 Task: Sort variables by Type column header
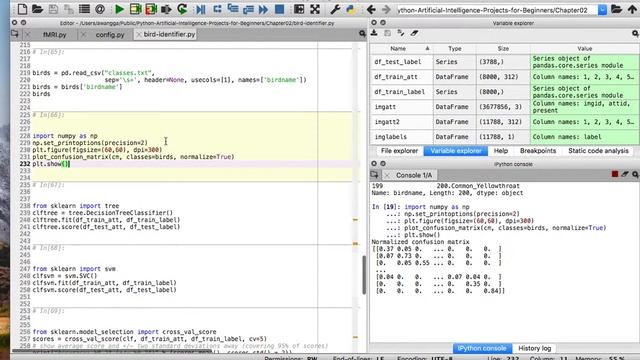(x=454, y=49)
